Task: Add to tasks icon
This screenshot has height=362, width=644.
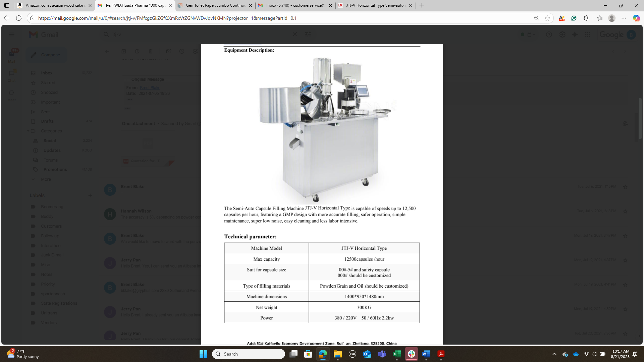Action: pos(195,51)
